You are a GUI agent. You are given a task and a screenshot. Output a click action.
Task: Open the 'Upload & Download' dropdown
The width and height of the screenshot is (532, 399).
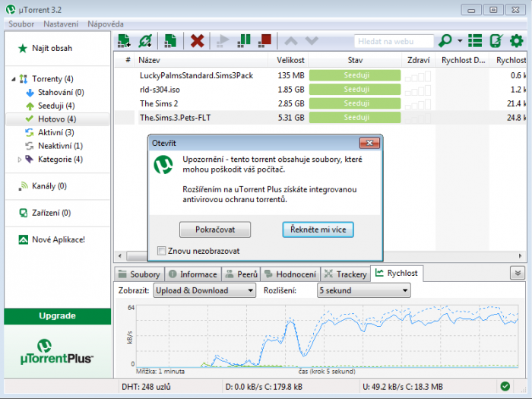204,290
